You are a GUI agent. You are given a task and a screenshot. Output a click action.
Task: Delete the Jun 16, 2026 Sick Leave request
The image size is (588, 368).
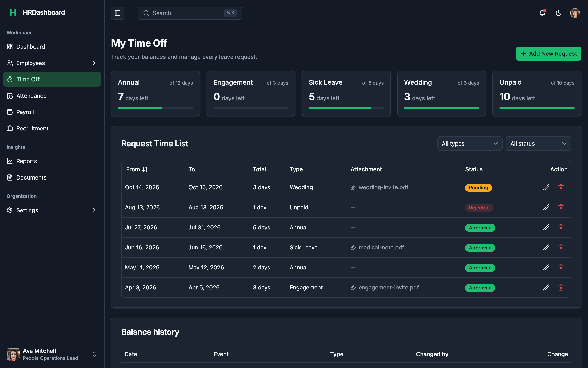pos(561,247)
